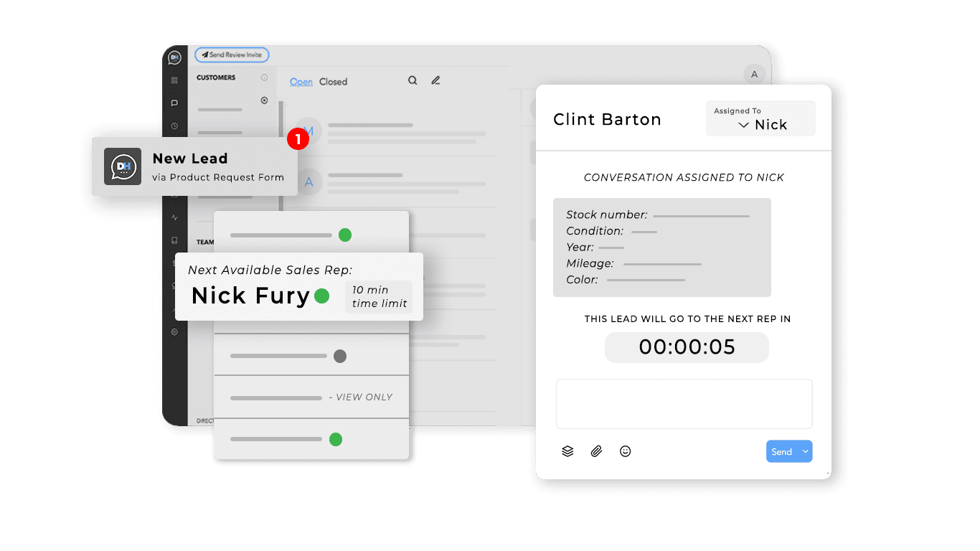Click inside the message input field

684,403
